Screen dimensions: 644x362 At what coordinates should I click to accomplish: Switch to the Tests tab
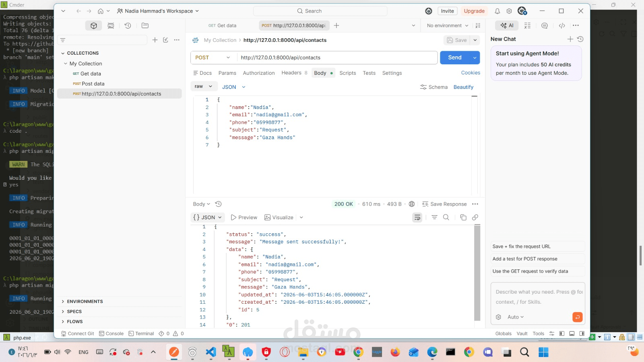click(x=369, y=73)
